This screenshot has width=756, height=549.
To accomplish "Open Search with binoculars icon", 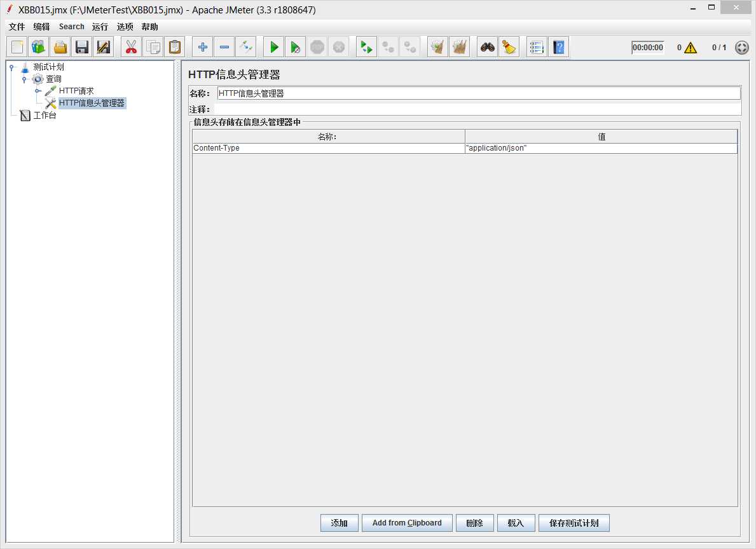I will [488, 47].
